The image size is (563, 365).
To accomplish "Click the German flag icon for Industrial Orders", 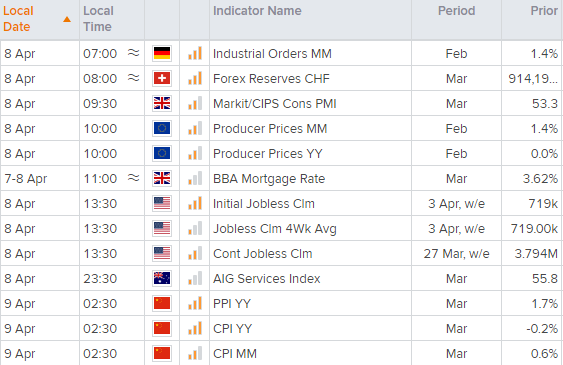I will pyautogui.click(x=162, y=53).
